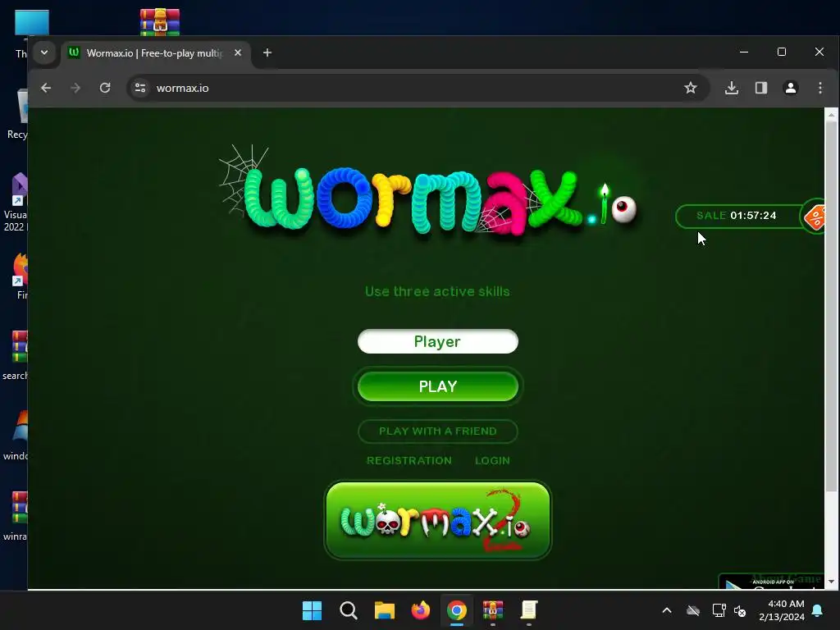Open network settings tray icon
This screenshot has width=840, height=630.
point(719,610)
